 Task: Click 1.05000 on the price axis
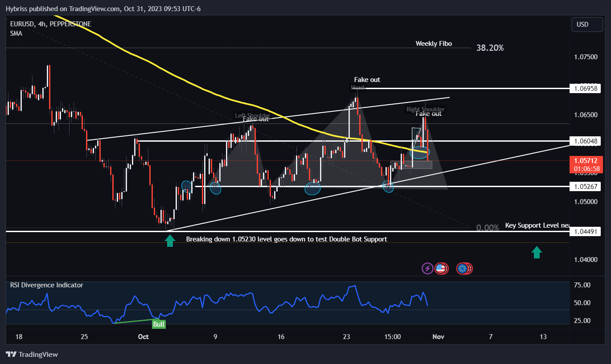[x=585, y=201]
